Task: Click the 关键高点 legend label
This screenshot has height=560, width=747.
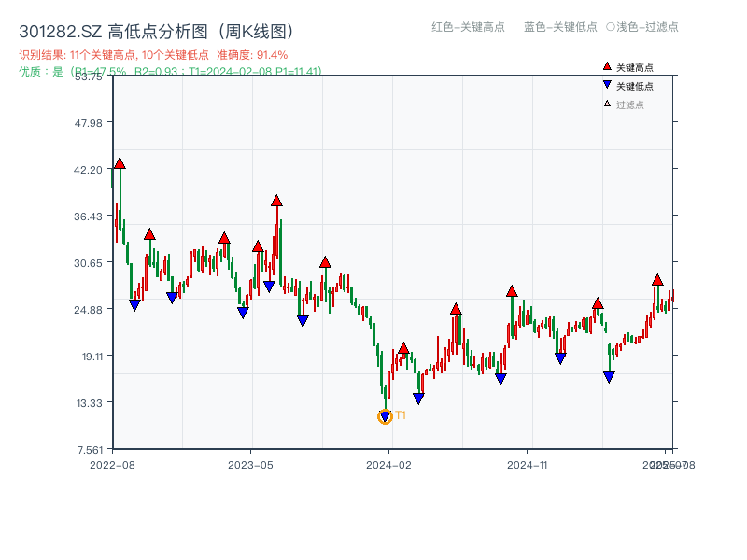Action: 635,67
